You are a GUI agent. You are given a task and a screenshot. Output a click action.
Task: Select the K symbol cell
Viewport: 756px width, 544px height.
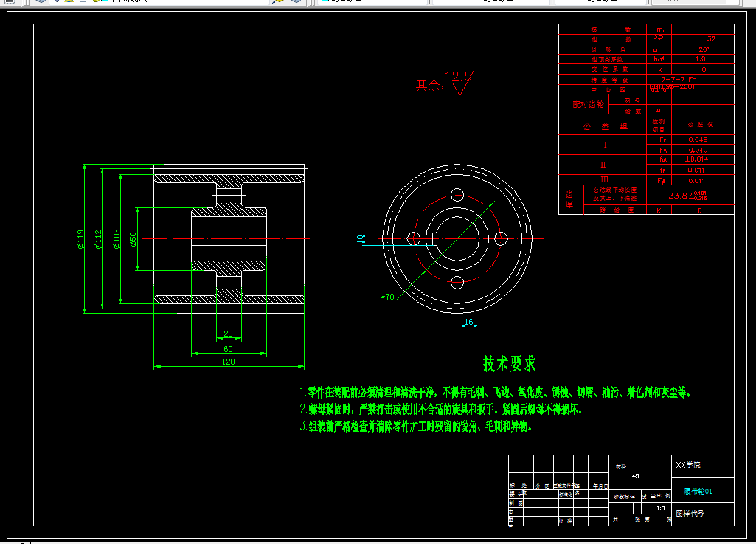tap(659, 210)
